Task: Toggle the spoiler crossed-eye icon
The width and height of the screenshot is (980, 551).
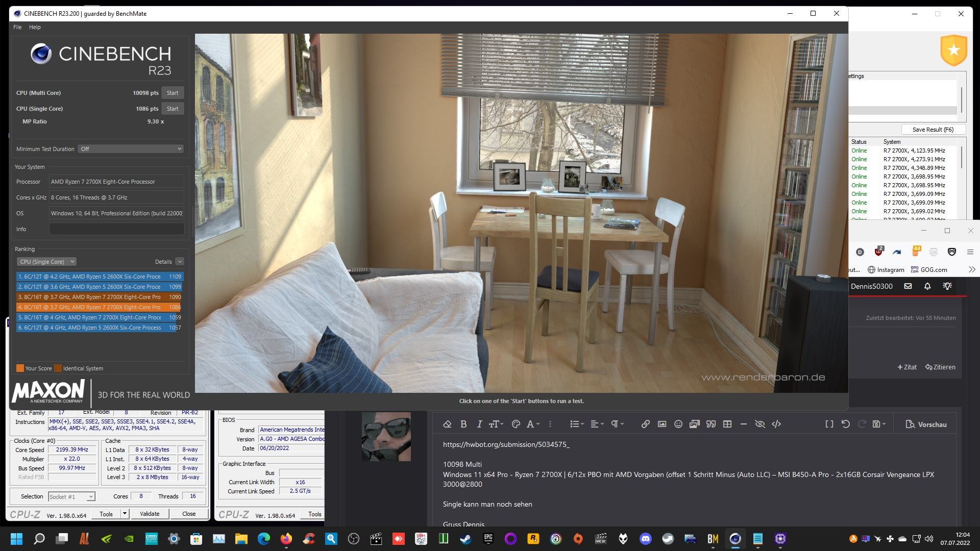Action: click(759, 424)
